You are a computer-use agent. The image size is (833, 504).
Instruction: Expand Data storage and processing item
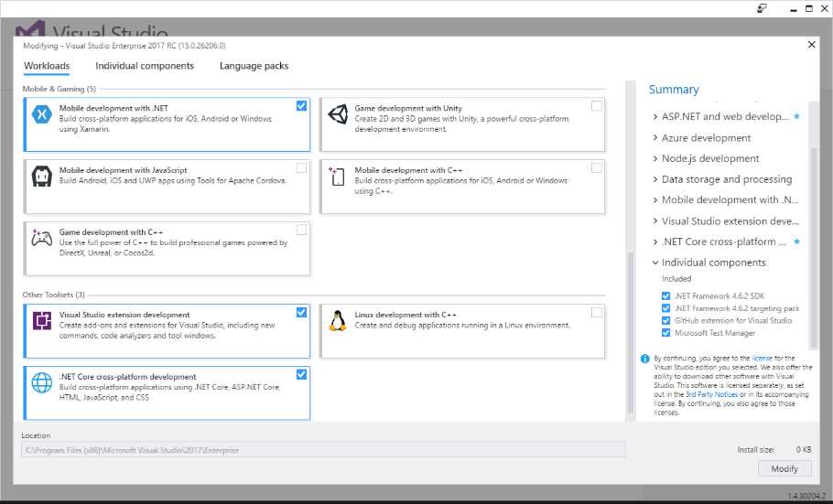tap(655, 179)
